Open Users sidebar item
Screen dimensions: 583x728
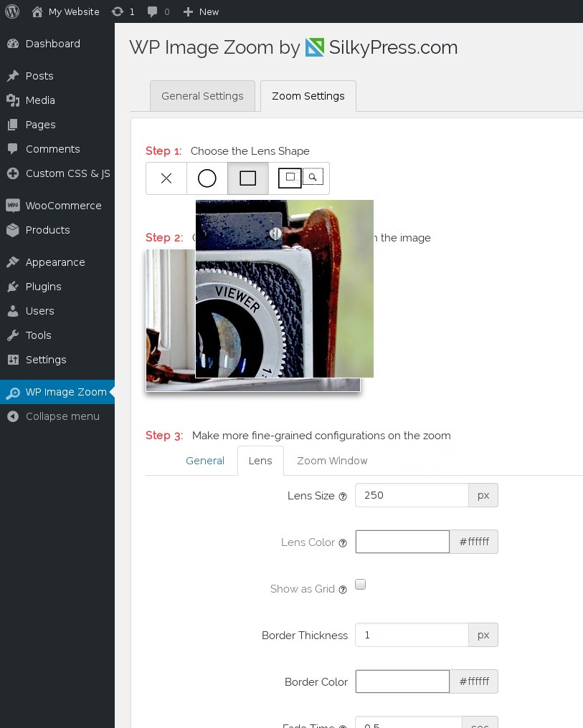57,311
